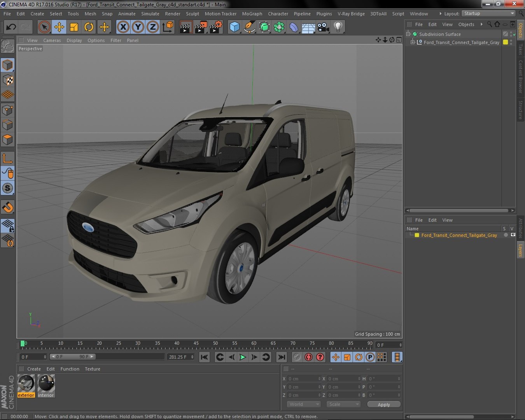Open the Objects menu in Object Manager
This screenshot has height=420, width=525.
pyautogui.click(x=466, y=24)
